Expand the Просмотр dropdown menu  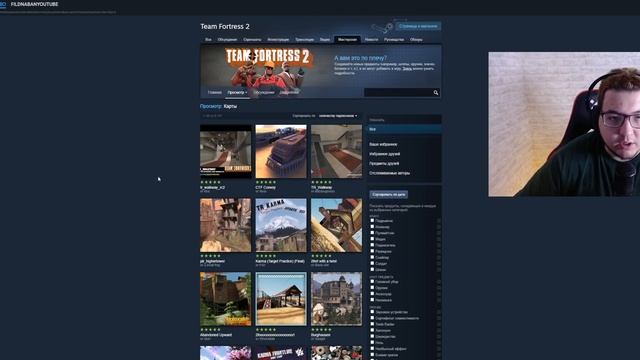coord(237,93)
